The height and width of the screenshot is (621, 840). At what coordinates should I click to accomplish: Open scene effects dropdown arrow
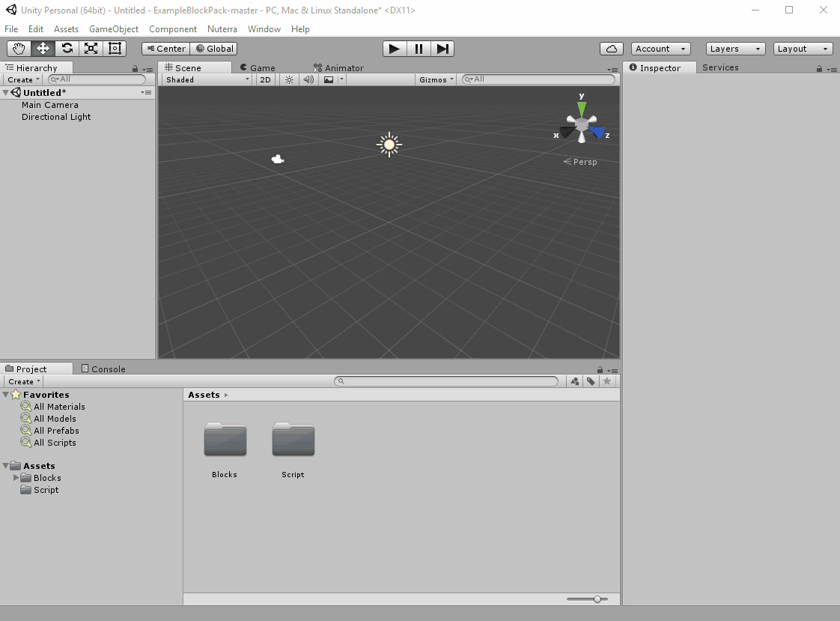coord(341,79)
